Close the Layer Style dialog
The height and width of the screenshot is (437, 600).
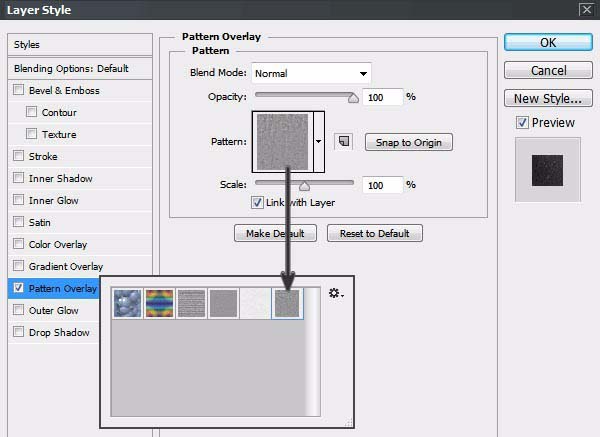tap(586, 9)
